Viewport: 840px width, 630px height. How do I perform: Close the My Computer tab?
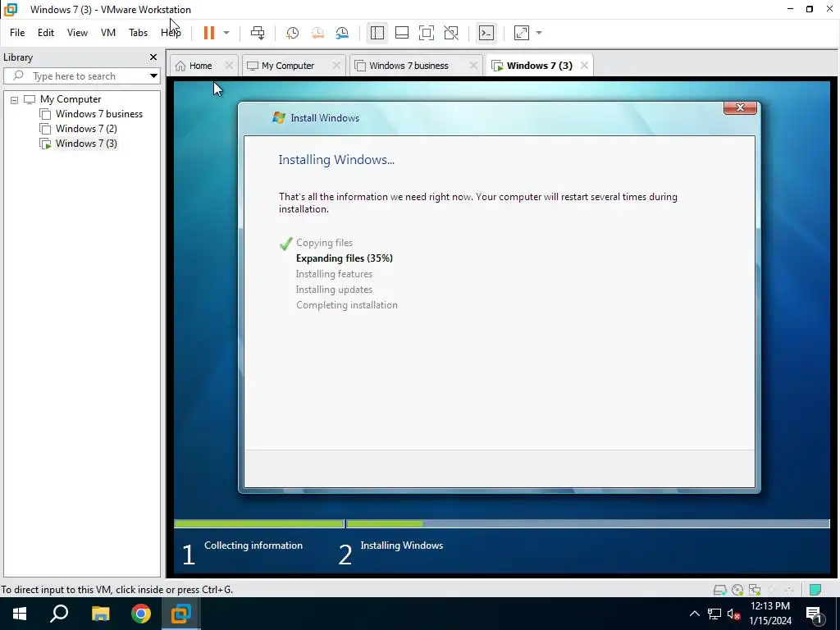336,66
